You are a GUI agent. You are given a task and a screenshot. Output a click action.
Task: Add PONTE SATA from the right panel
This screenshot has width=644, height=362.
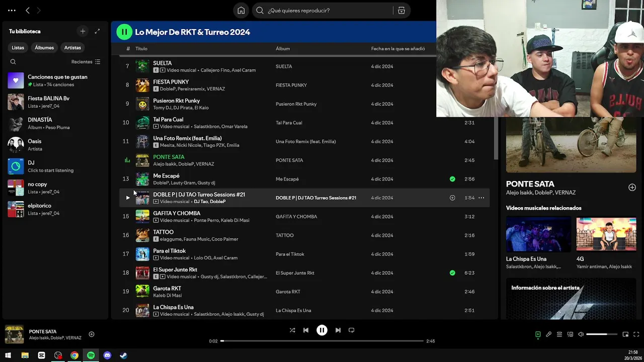pyautogui.click(x=632, y=188)
